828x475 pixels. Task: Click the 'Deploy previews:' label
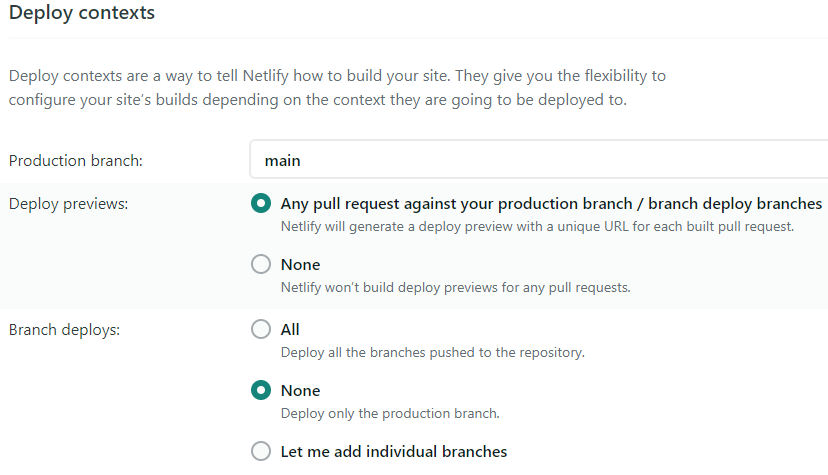[x=68, y=204]
